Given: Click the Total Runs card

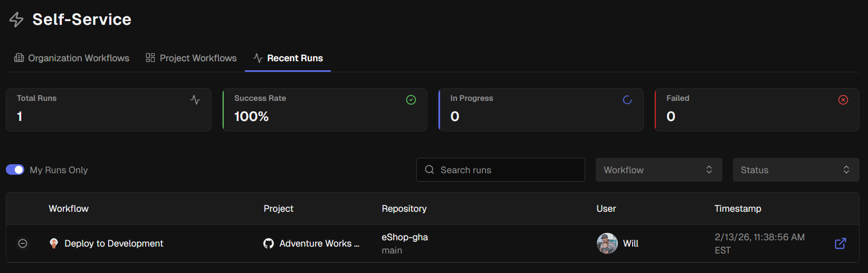Looking at the screenshot, I should pyautogui.click(x=109, y=110).
